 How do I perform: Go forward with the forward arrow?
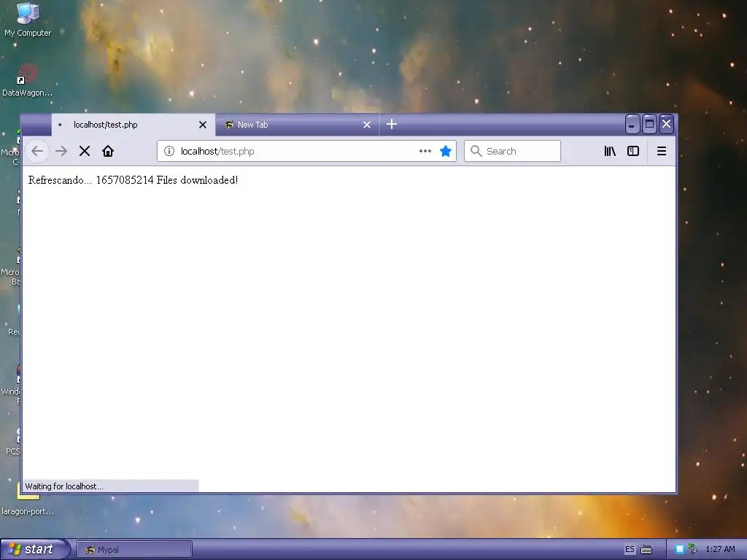(61, 152)
